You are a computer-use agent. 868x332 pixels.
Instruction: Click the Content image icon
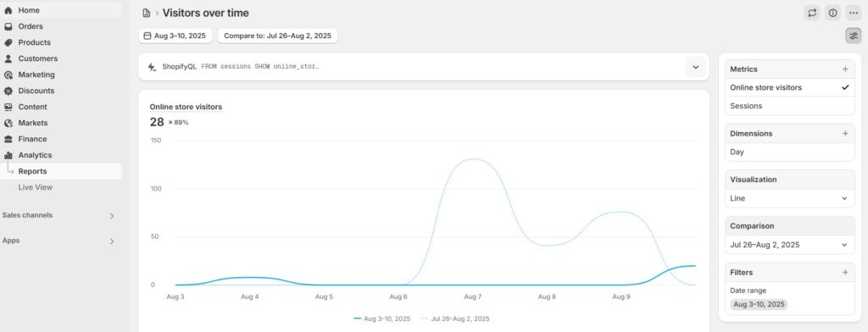tap(8, 107)
